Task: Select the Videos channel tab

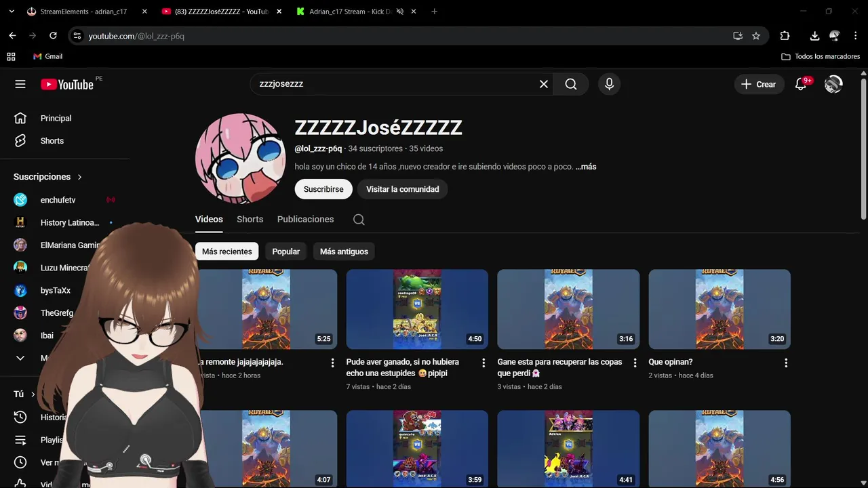Action: tap(209, 220)
